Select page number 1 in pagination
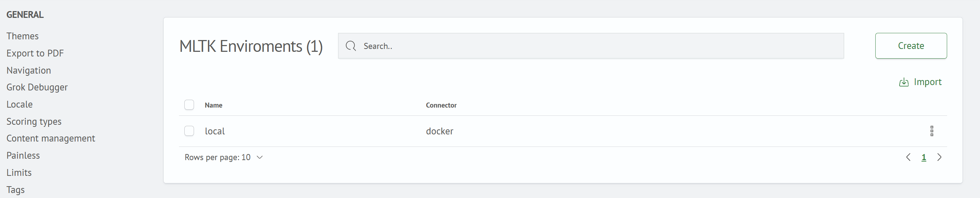The image size is (980, 198). (x=924, y=157)
